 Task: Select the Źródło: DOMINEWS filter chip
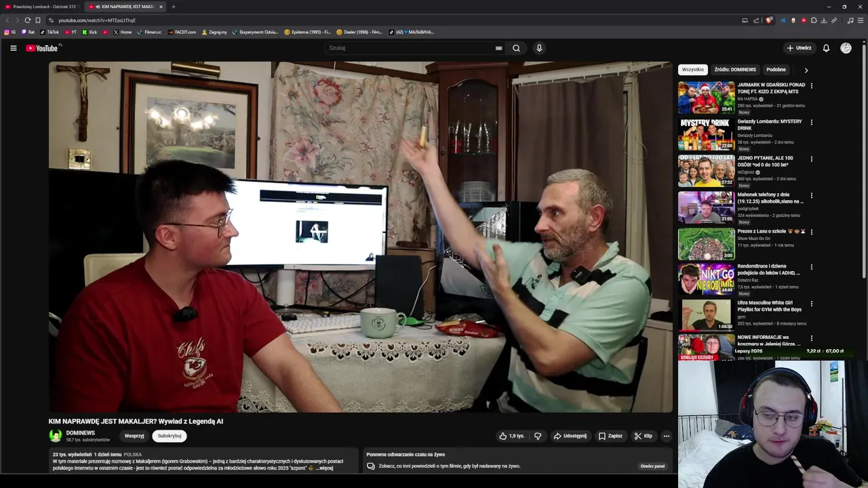(x=735, y=70)
